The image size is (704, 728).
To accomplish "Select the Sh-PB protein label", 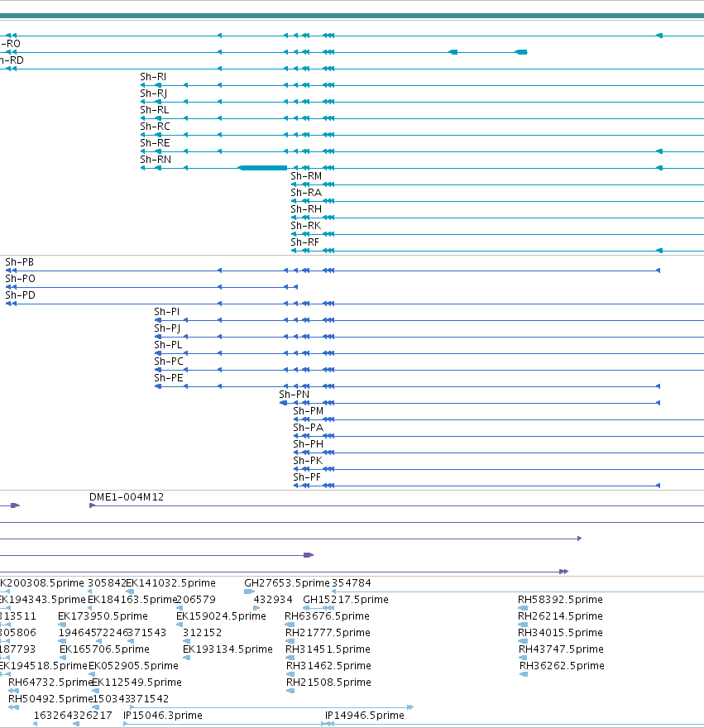I will [20, 262].
